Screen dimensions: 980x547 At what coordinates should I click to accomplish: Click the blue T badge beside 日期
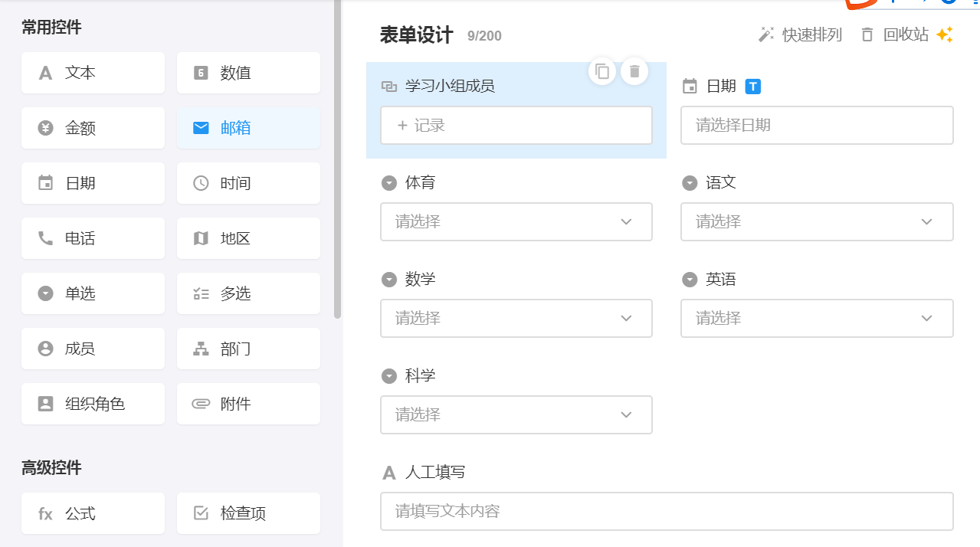(x=753, y=87)
